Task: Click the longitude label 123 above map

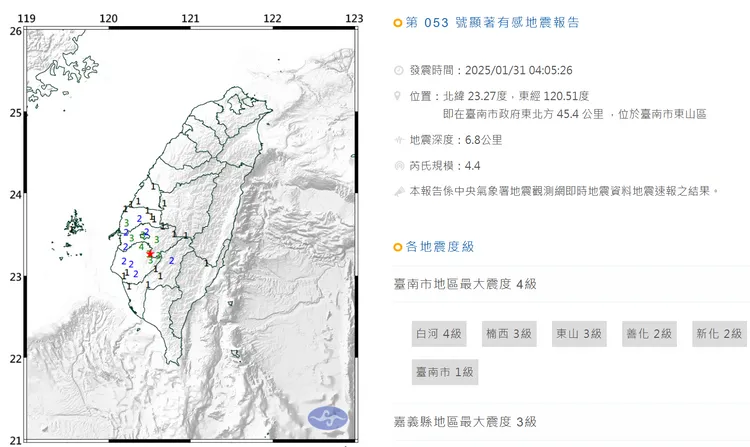Action: click(x=354, y=18)
